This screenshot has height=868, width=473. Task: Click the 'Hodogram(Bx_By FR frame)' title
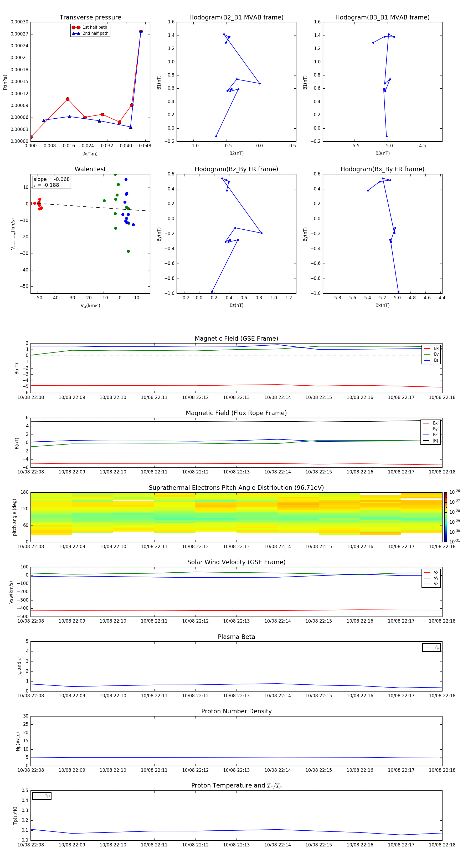[x=382, y=169]
